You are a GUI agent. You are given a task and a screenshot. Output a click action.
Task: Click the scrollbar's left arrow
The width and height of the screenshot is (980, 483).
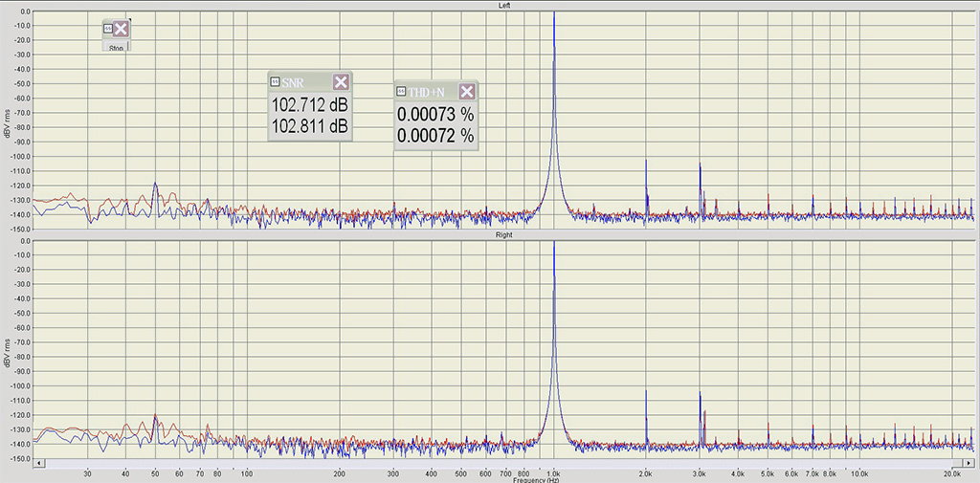click(x=39, y=463)
